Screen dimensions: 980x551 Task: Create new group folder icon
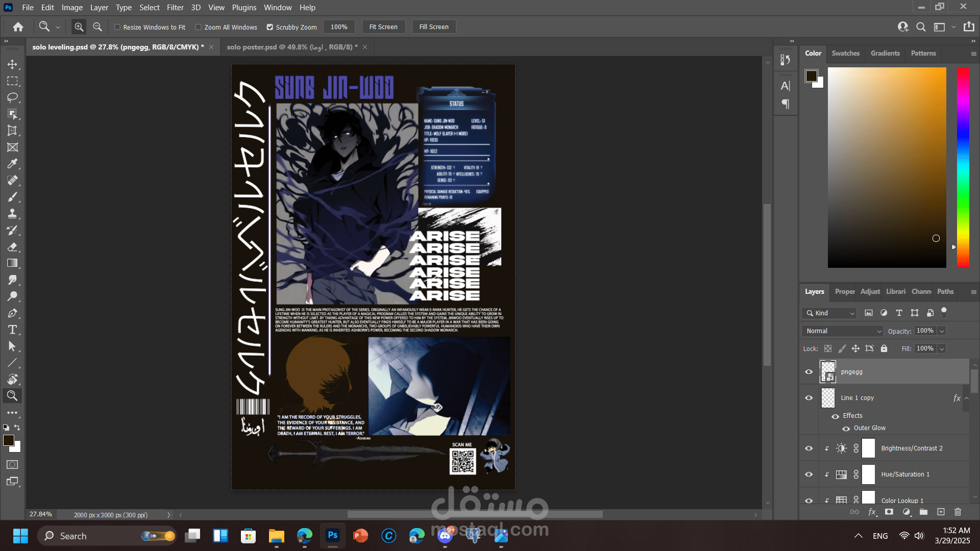pyautogui.click(x=923, y=512)
